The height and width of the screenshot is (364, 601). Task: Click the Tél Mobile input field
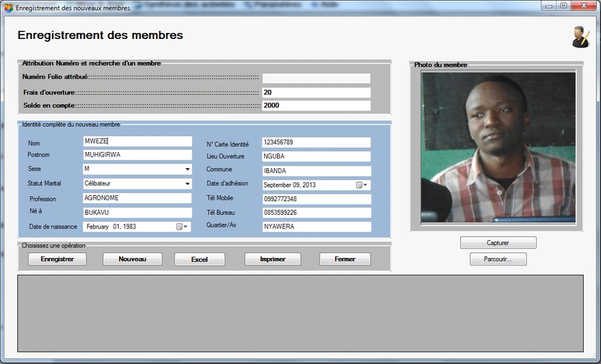pyautogui.click(x=316, y=198)
